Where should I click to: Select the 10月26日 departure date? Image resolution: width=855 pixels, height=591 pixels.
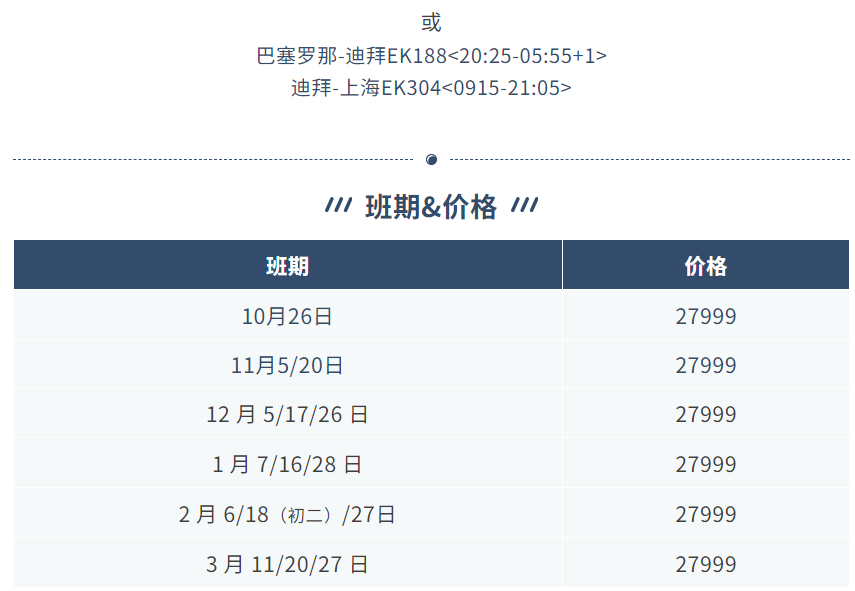287,316
